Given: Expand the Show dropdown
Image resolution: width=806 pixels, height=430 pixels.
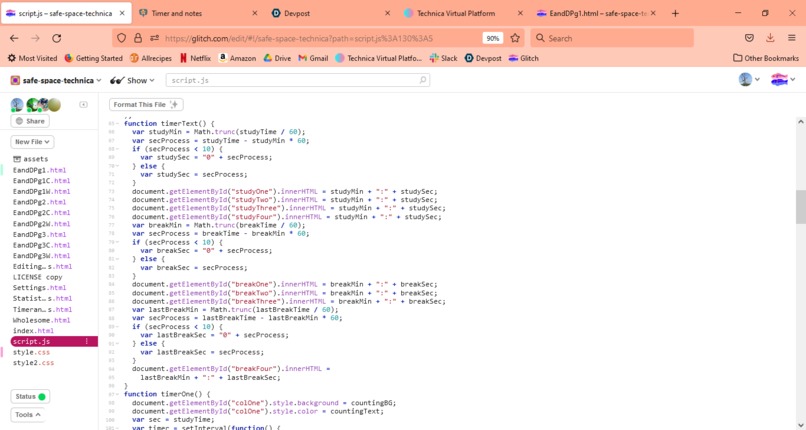Looking at the screenshot, I should (133, 81).
